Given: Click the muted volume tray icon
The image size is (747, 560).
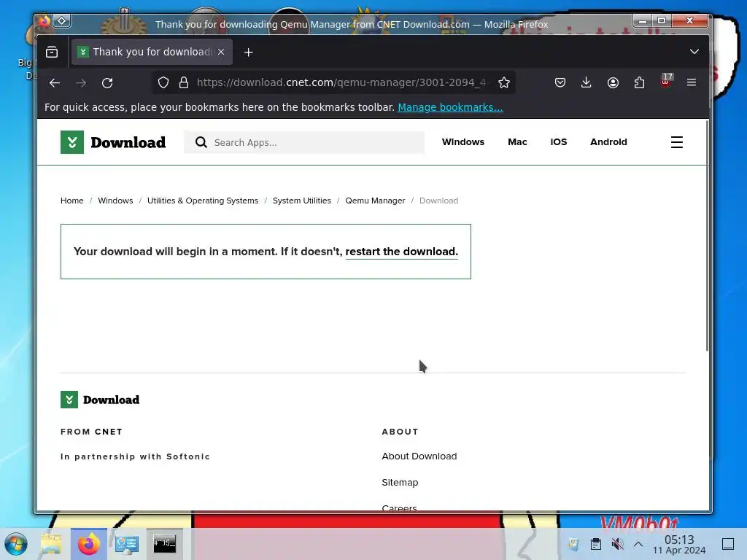Looking at the screenshot, I should (x=617, y=544).
